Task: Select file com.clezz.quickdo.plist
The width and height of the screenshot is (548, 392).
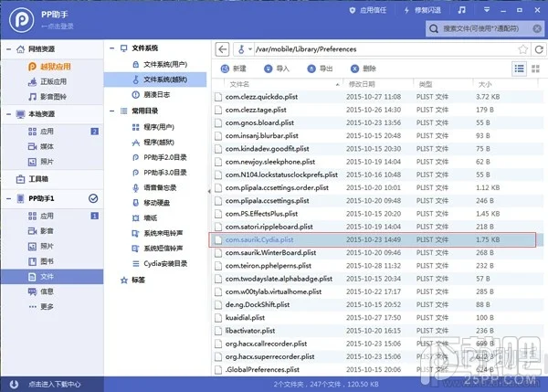Action: [x=377, y=97]
